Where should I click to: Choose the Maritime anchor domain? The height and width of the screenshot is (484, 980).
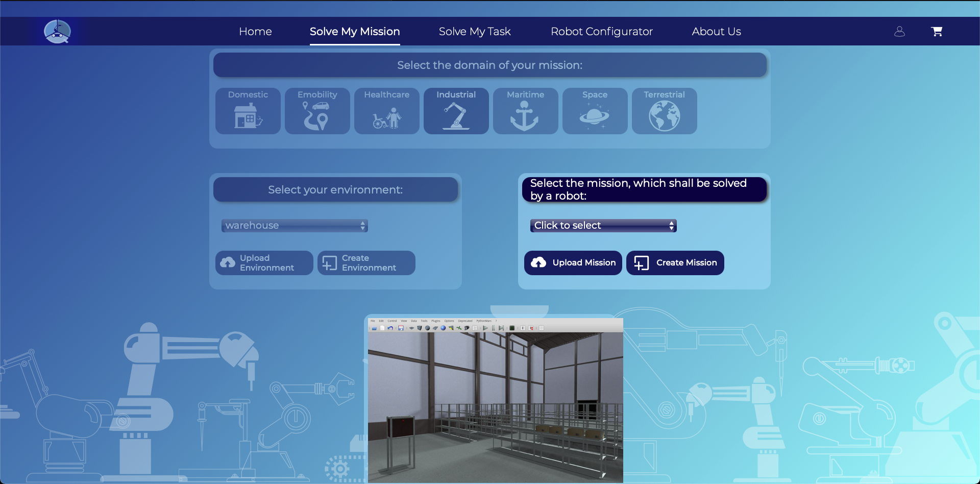[x=526, y=111]
